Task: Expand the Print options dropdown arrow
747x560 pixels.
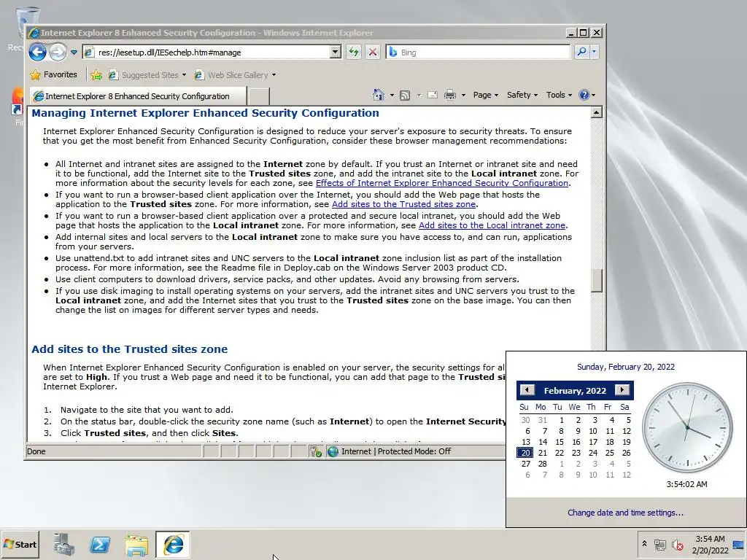Action: pyautogui.click(x=463, y=96)
